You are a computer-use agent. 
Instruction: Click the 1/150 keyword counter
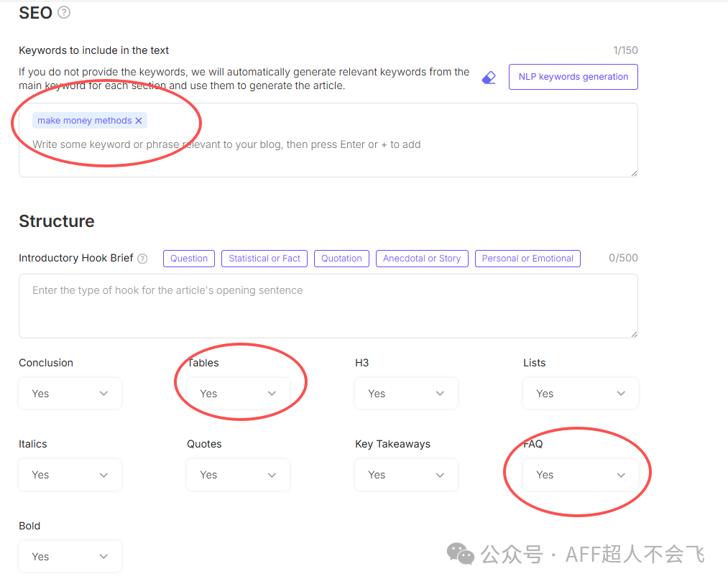[x=625, y=50]
